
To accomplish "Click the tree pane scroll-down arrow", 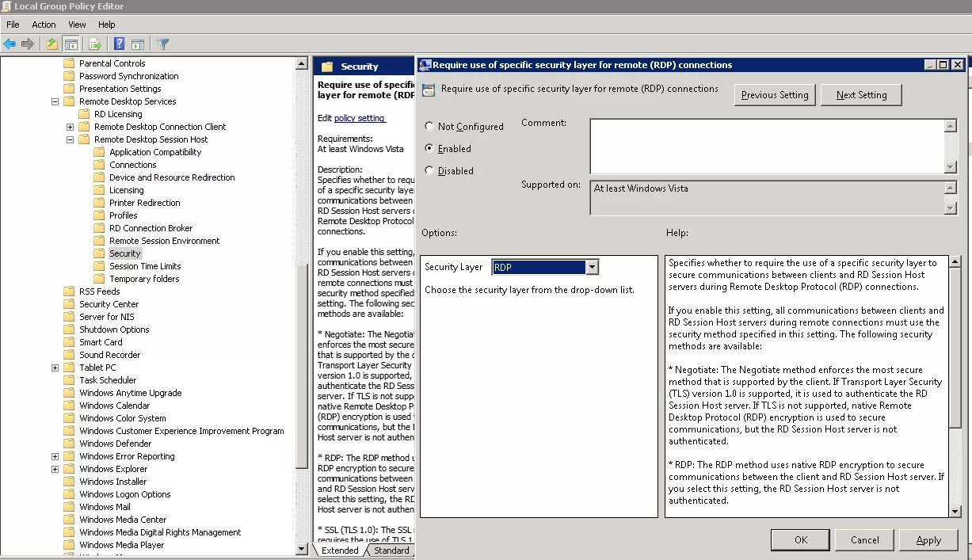I will pos(301,548).
